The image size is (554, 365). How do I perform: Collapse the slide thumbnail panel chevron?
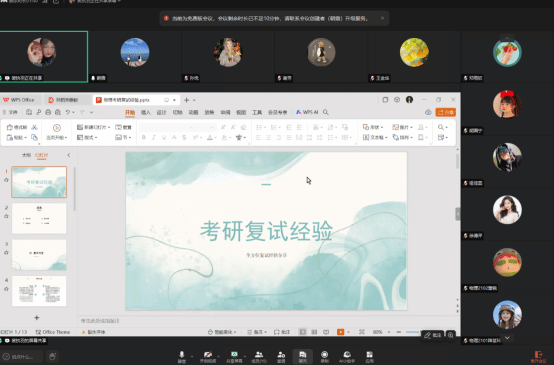69,155
